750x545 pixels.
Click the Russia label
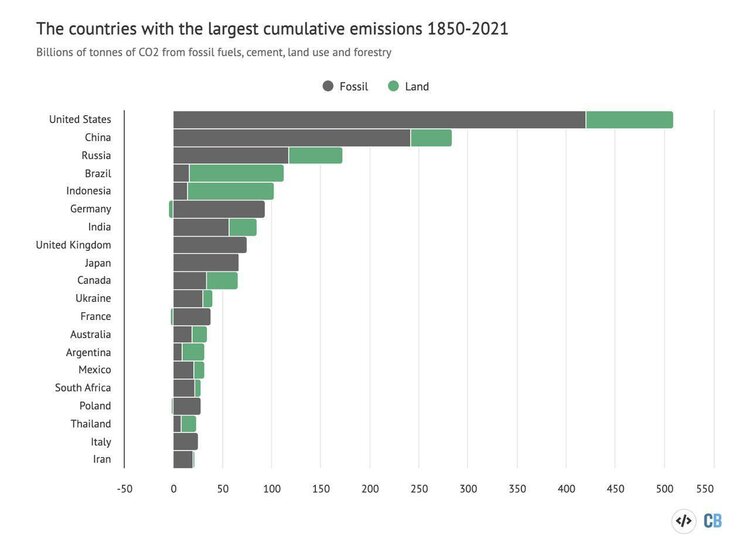click(x=96, y=155)
